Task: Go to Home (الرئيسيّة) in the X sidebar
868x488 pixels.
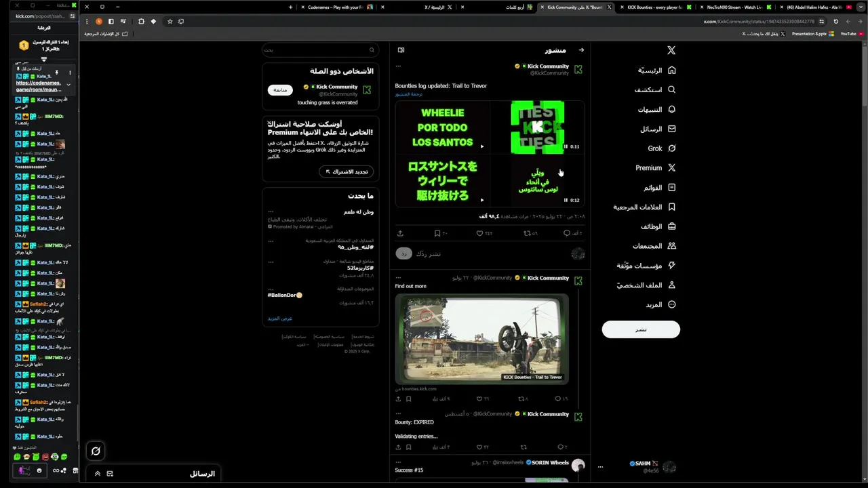Action: pos(657,70)
